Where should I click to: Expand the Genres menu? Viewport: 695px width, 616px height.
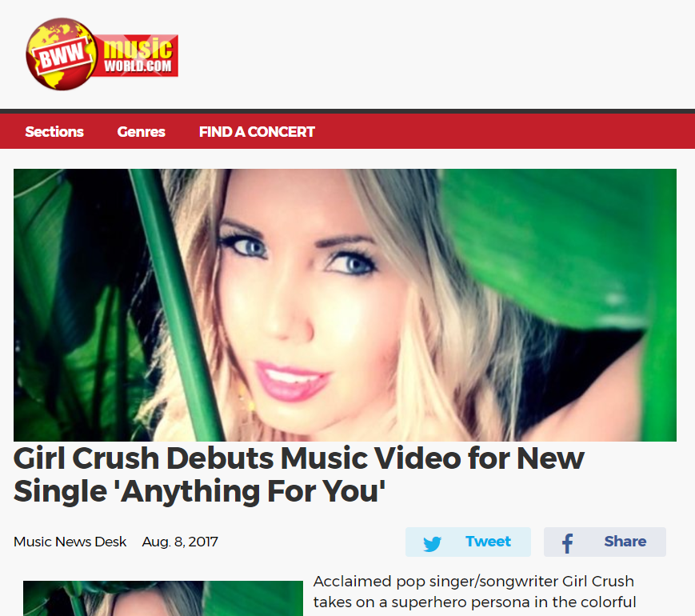(141, 132)
